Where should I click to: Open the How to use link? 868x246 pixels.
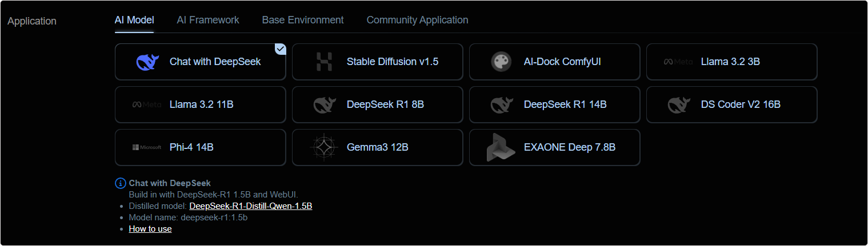150,229
